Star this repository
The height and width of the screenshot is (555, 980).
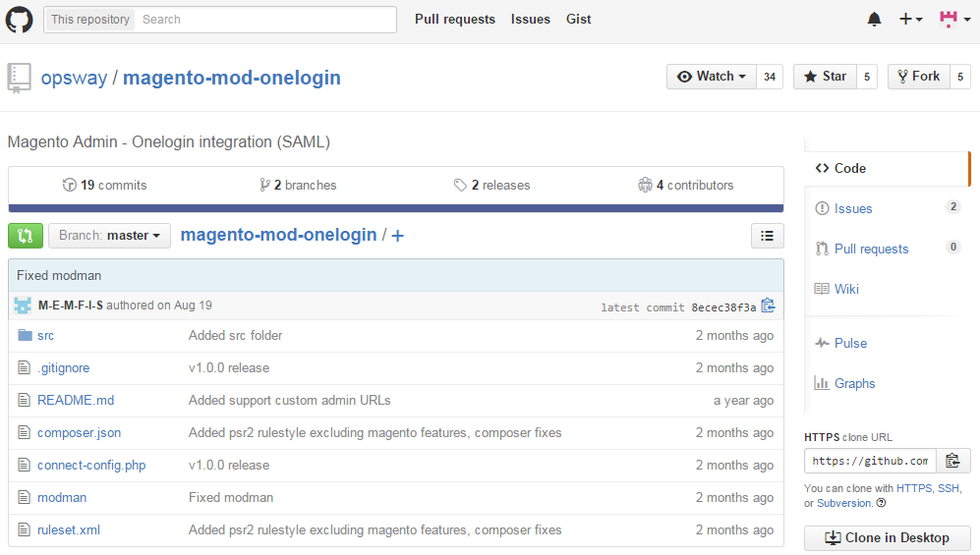825,77
